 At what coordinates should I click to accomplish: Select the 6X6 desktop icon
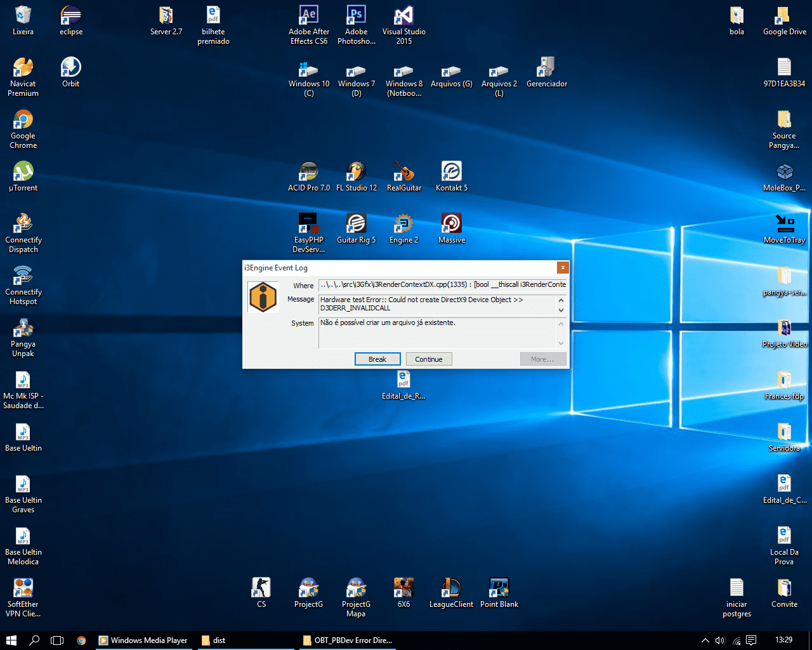pos(404,593)
